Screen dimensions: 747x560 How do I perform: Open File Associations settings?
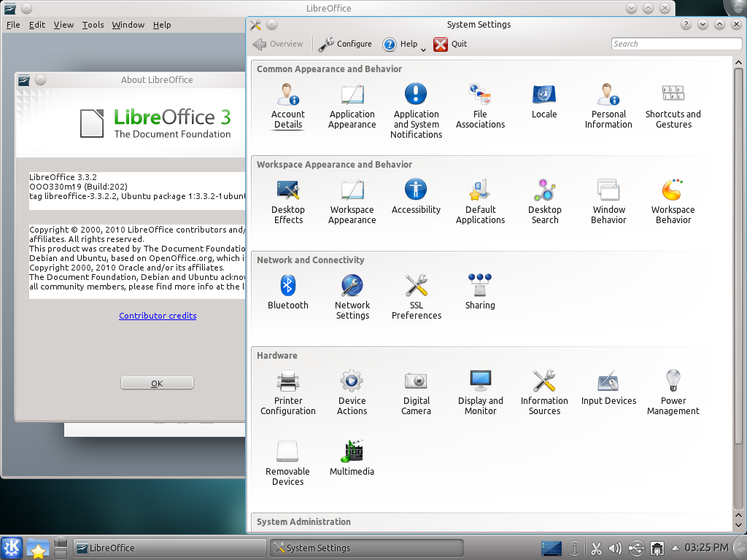[x=480, y=106]
